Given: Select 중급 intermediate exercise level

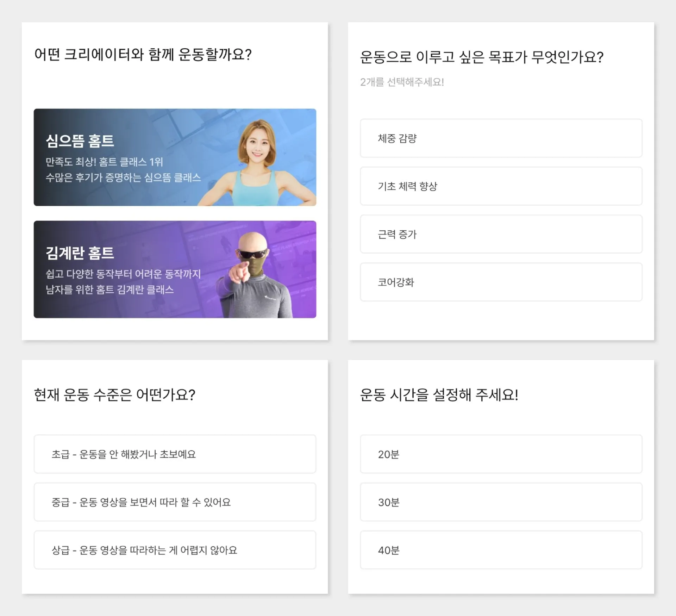Looking at the screenshot, I should click(x=175, y=502).
